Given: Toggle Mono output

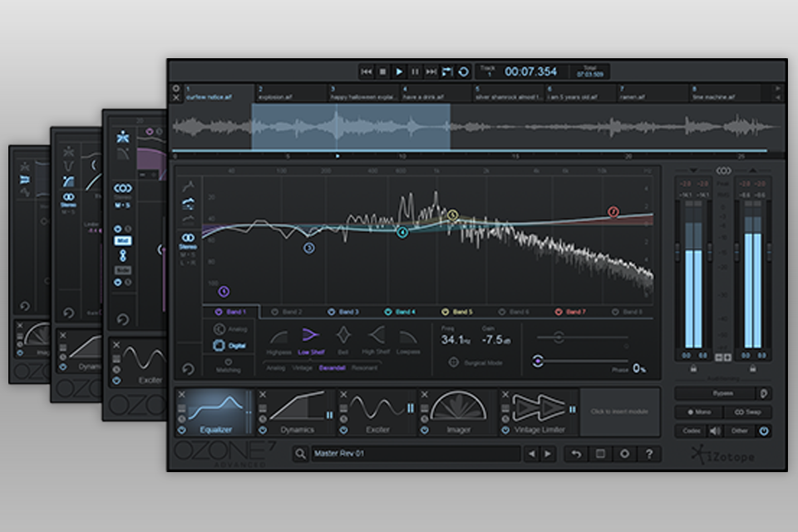Looking at the screenshot, I should click(x=699, y=411).
